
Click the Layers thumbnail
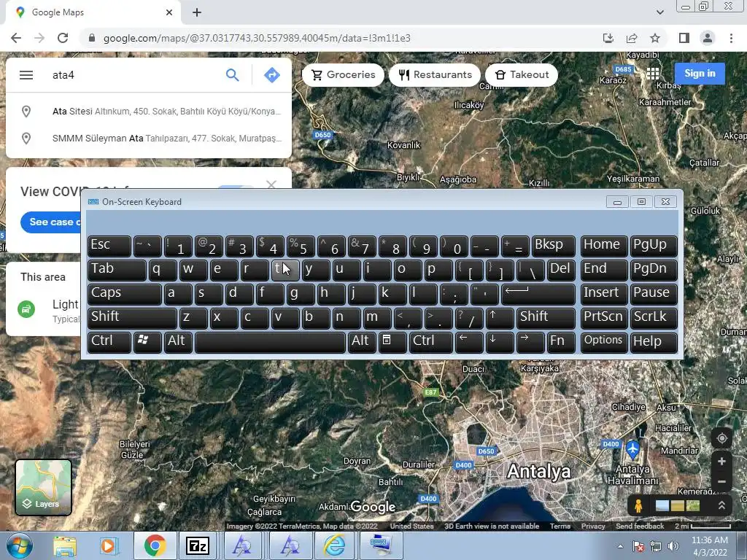point(43,487)
